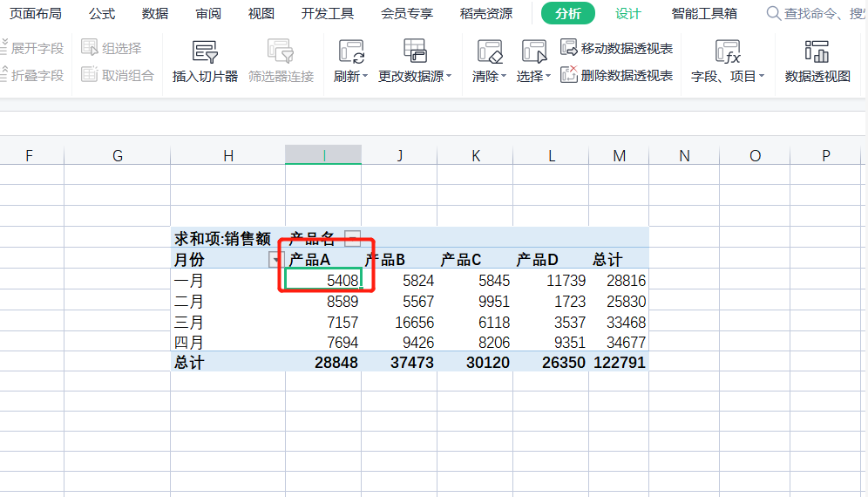Open the 月份 row filter dropdown
The image size is (868, 497).
(277, 260)
